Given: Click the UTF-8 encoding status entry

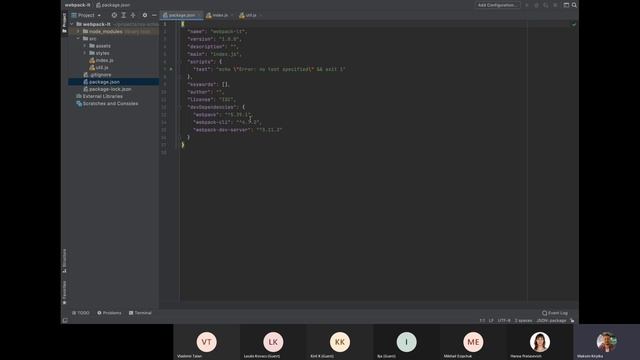Looking at the screenshot, I should (x=504, y=320).
